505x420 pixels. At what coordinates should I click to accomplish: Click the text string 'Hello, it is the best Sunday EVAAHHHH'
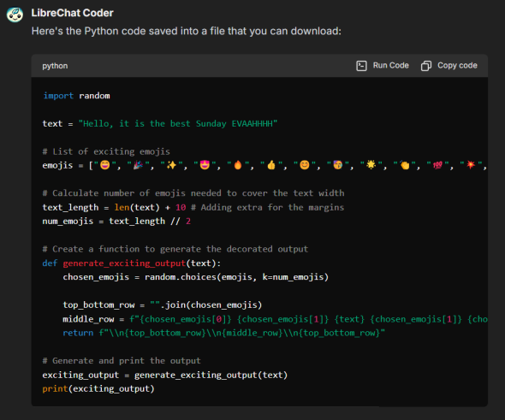(178, 123)
